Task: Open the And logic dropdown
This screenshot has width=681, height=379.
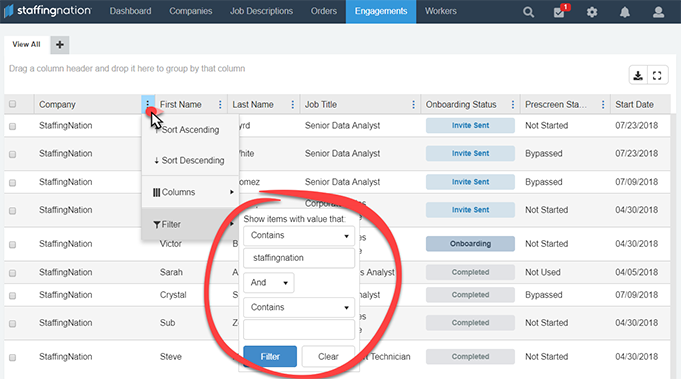Action: point(268,283)
